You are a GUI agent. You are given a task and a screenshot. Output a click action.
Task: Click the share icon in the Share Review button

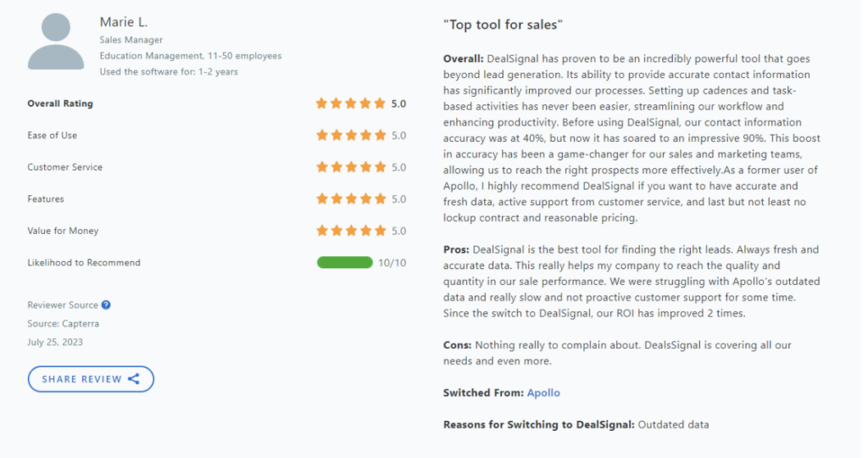134,379
